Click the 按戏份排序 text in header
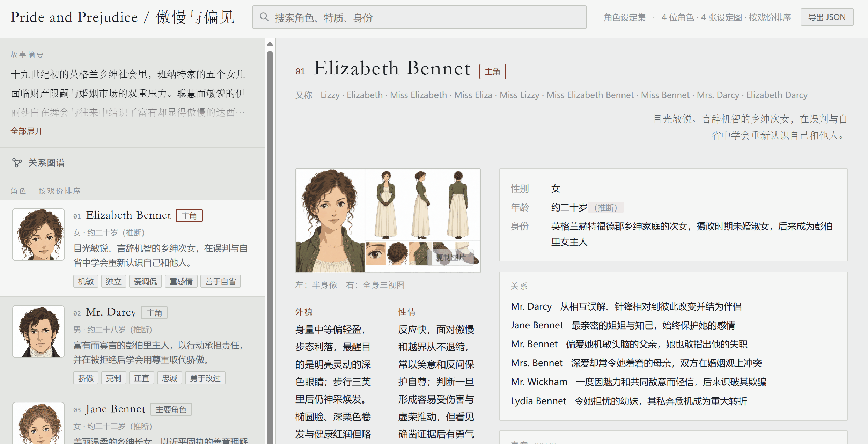Screen dimensions: 868x444 770,17
